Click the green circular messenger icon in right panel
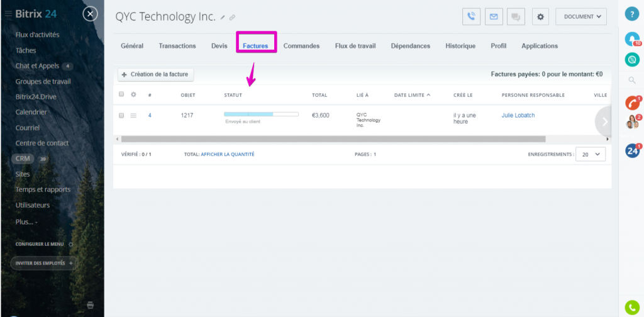The height and width of the screenshot is (317, 644). coord(632,60)
